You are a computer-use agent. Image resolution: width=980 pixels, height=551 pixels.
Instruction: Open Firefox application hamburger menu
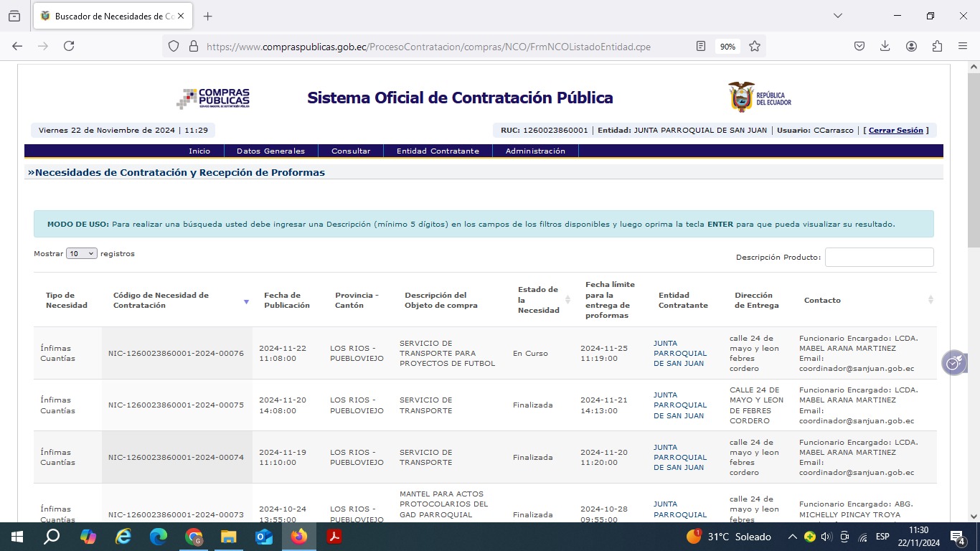963,46
